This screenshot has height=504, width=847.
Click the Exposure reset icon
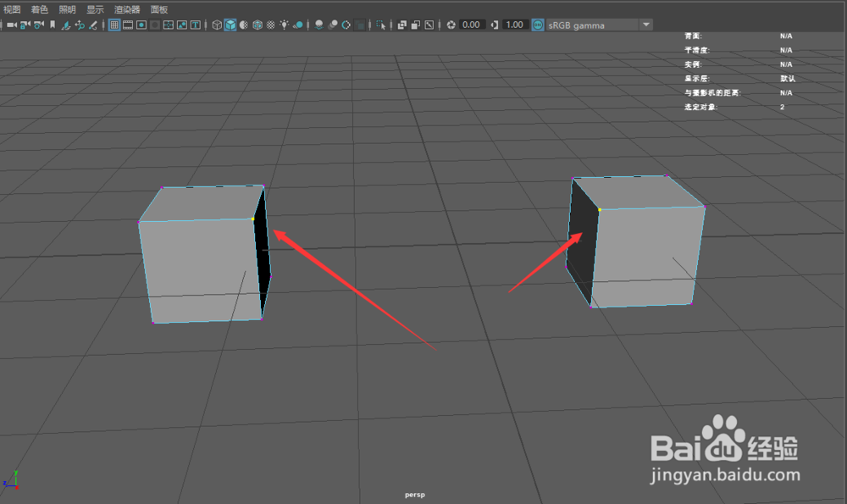(x=451, y=25)
